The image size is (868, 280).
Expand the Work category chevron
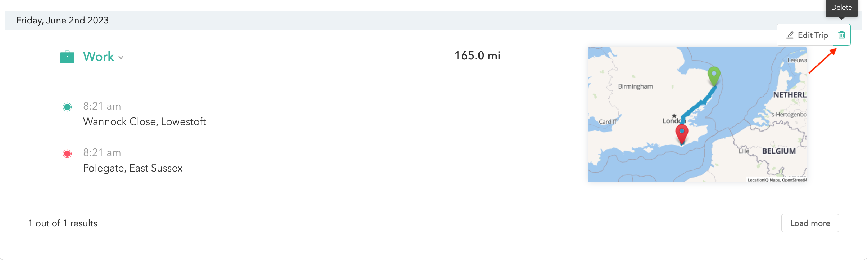click(121, 58)
